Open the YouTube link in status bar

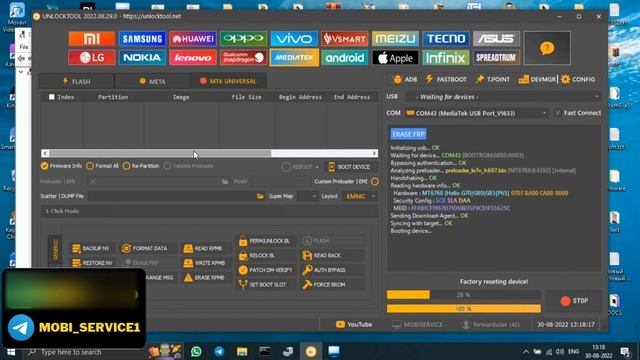click(354, 324)
